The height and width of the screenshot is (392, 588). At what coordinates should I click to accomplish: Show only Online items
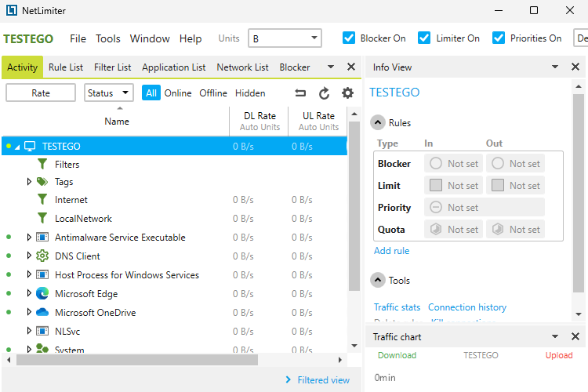point(178,93)
